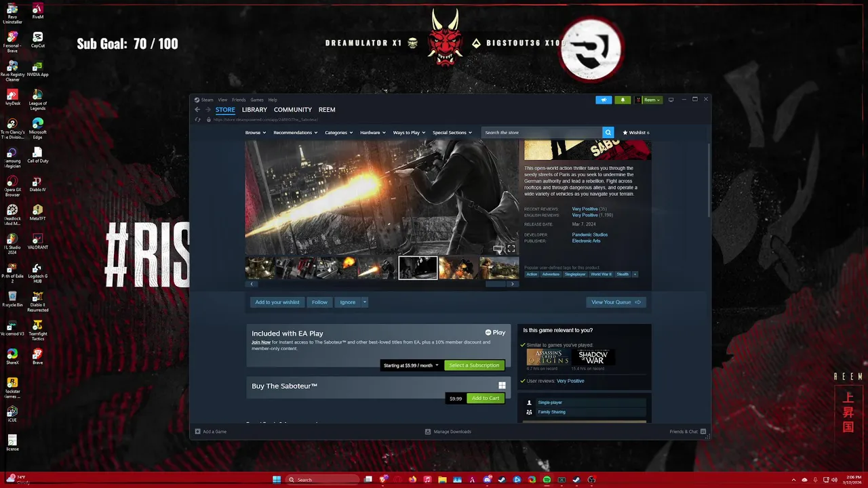Viewport: 868px width, 488px height.
Task: Open ShareX desktop shortcut
Action: coord(12,357)
